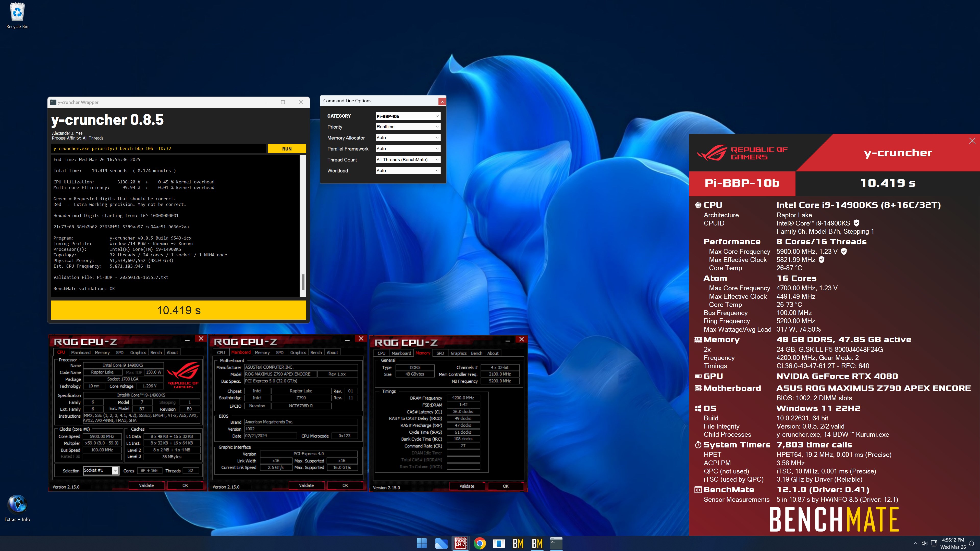
Task: Open the CATEGORY dropdown showing Pi-BBP-10b
Action: click(408, 116)
